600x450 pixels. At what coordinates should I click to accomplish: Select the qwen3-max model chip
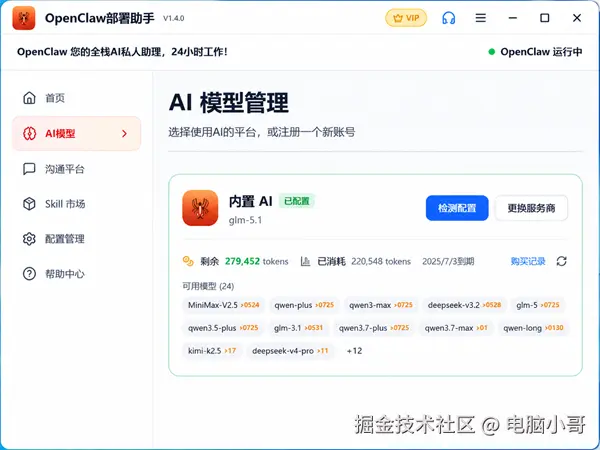click(x=381, y=305)
